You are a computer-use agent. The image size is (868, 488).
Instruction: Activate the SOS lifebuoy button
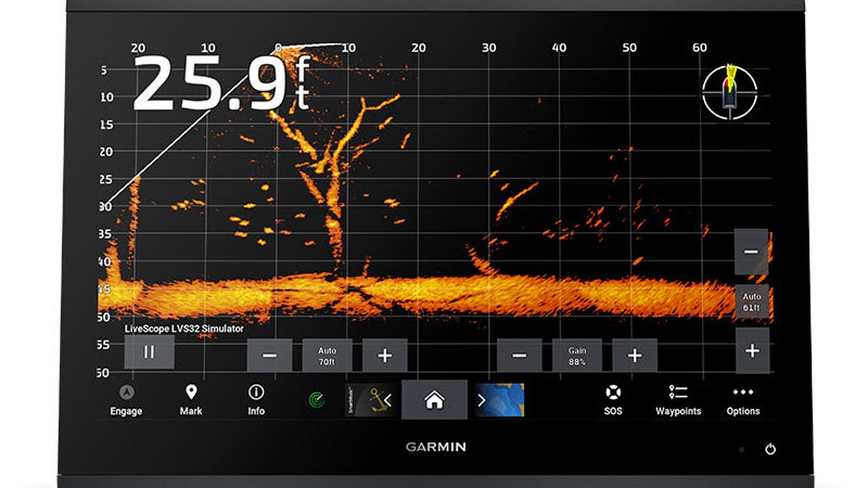coord(613,401)
